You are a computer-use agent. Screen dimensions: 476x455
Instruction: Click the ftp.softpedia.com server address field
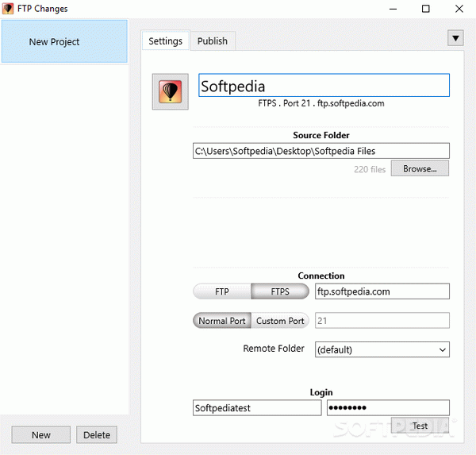[382, 291]
